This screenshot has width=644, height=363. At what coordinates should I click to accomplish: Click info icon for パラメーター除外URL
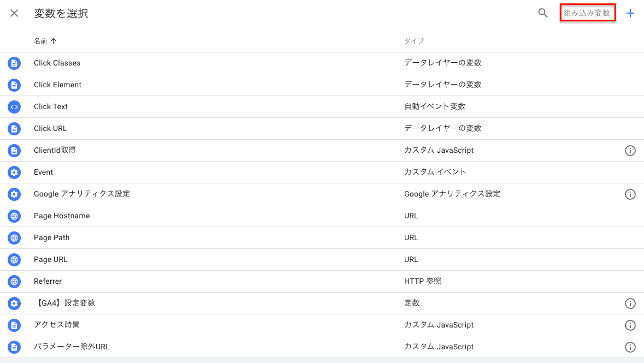point(630,347)
